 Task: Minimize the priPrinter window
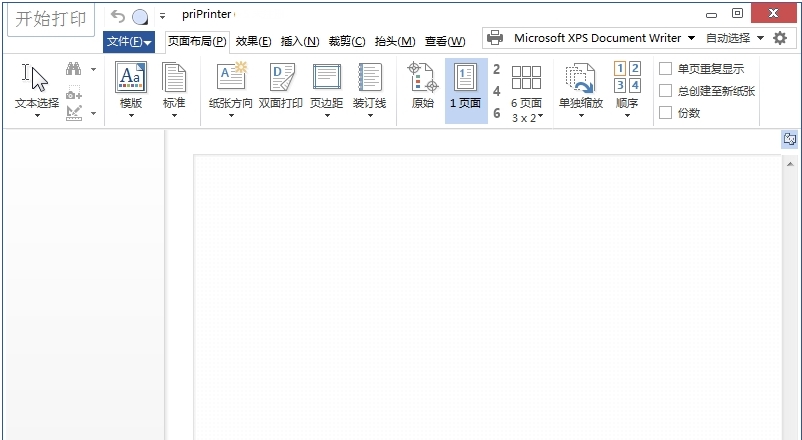[x=711, y=15]
